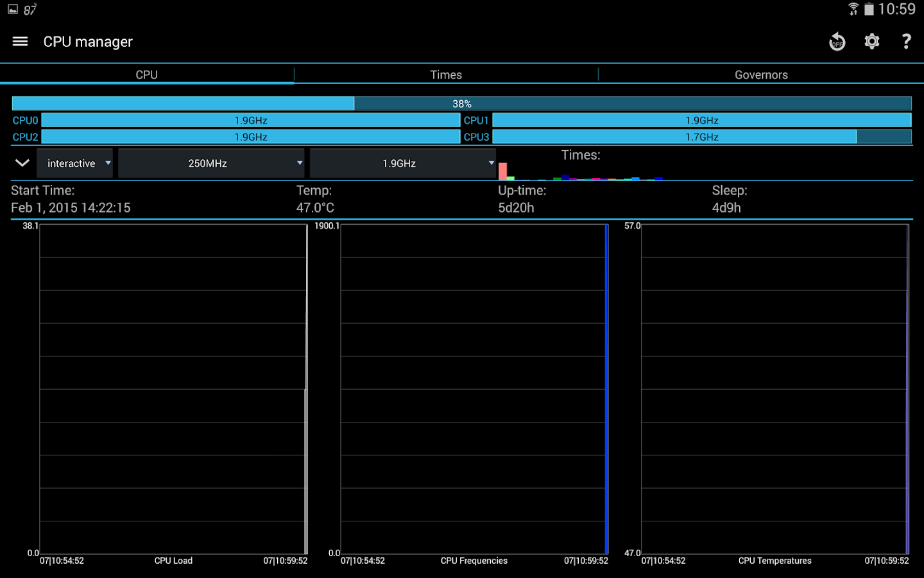Open the interactive governor dropdown

(x=74, y=163)
